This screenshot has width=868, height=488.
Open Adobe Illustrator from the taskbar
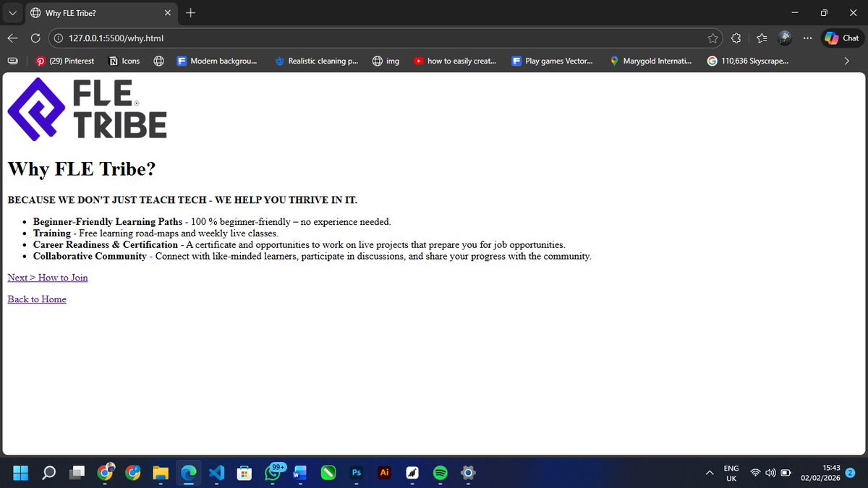pyautogui.click(x=384, y=473)
